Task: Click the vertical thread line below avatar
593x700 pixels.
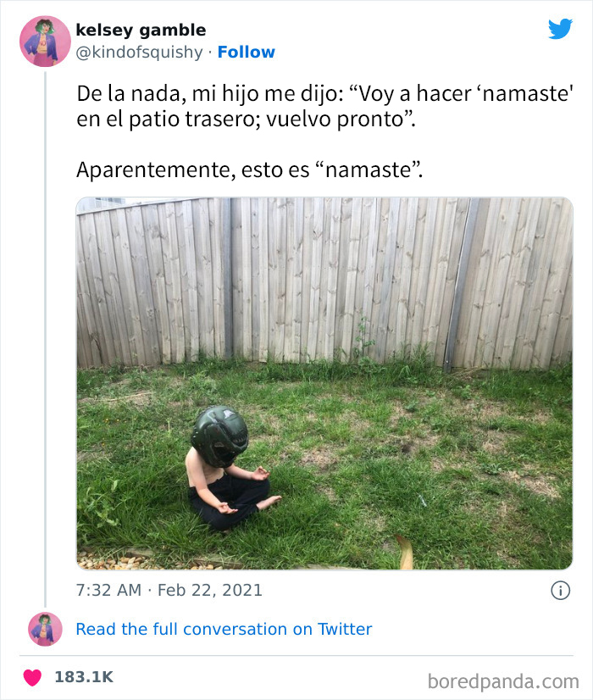Action: pyautogui.click(x=46, y=339)
